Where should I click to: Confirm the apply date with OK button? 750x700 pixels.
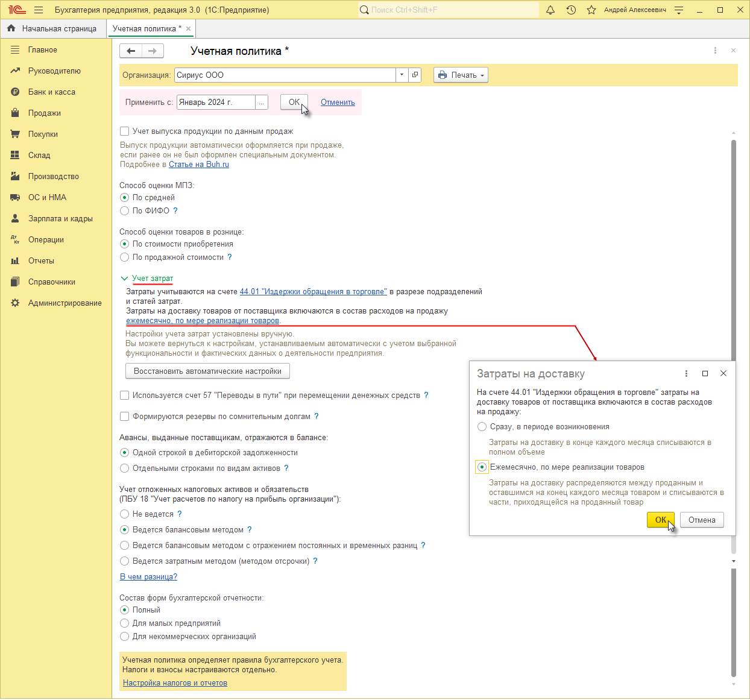point(294,102)
